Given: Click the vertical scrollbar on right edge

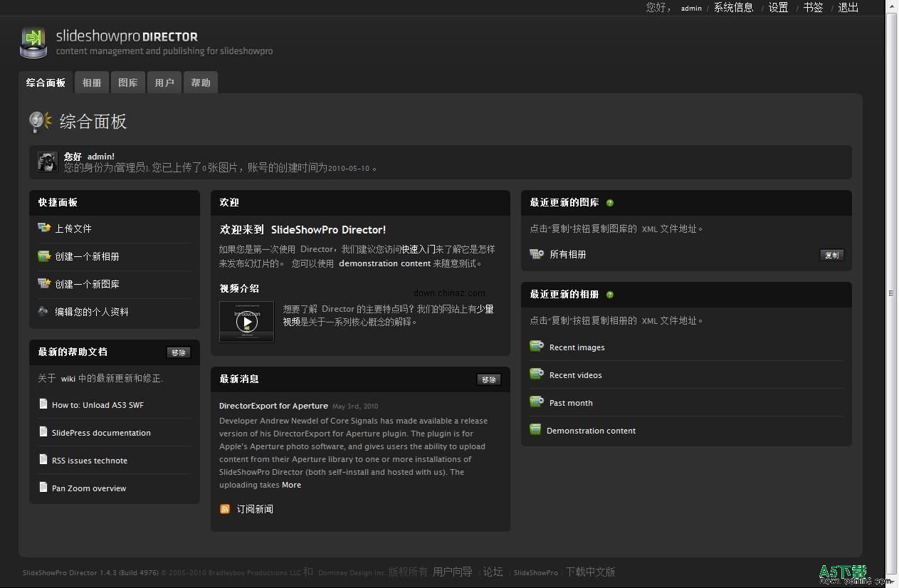Looking at the screenshot, I should [x=891, y=293].
